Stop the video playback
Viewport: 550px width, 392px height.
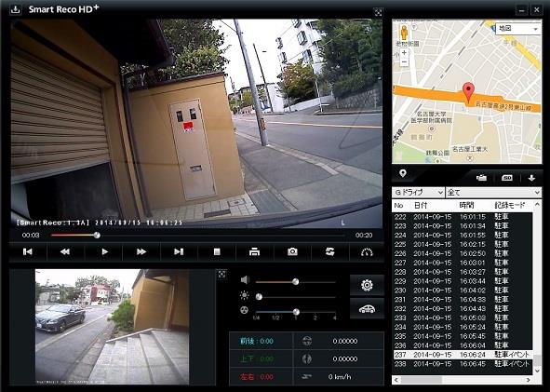(x=217, y=251)
